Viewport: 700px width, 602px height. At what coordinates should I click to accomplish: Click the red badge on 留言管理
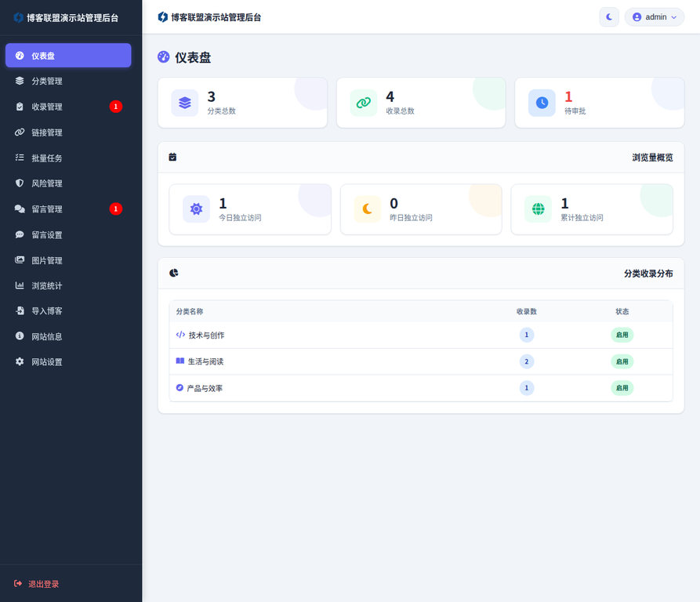pos(116,209)
